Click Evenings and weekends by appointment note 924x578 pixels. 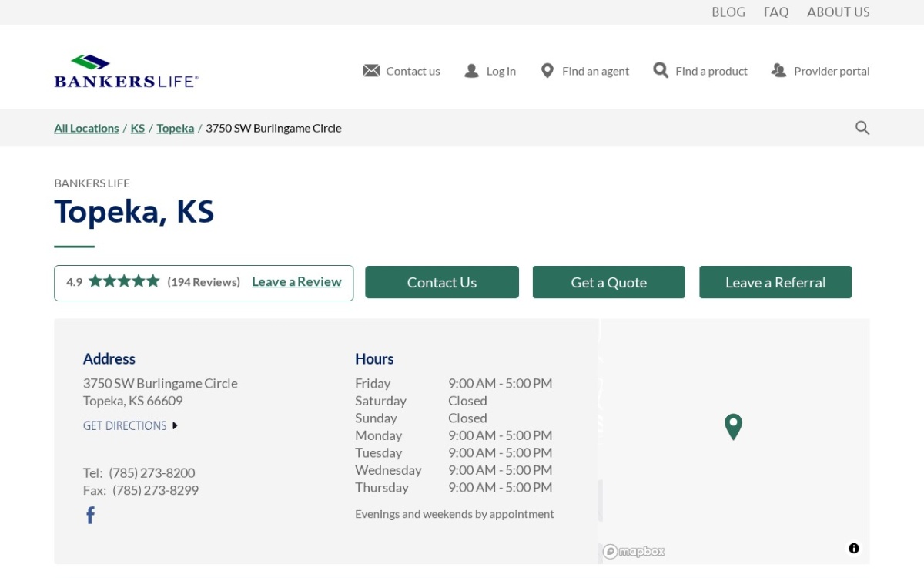[454, 514]
